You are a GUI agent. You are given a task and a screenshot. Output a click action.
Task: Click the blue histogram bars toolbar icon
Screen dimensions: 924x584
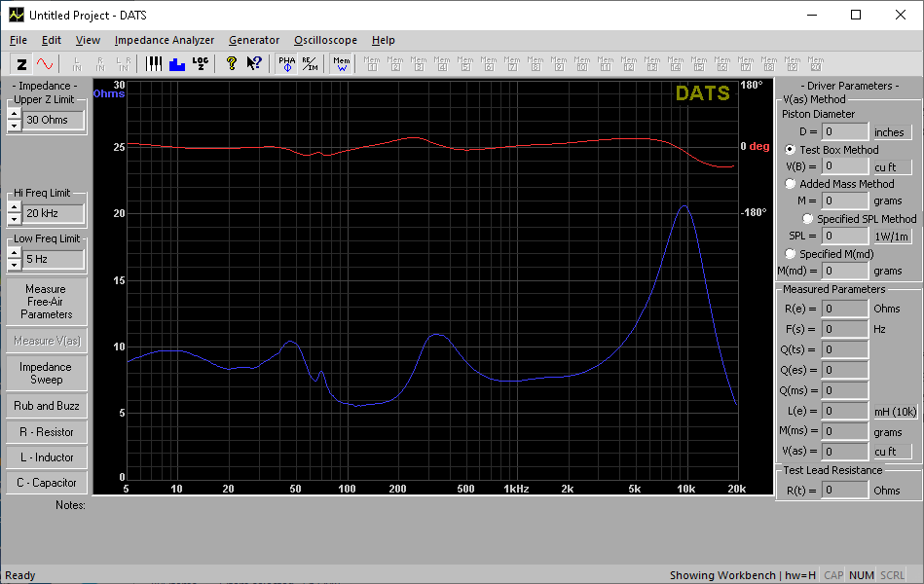177,64
